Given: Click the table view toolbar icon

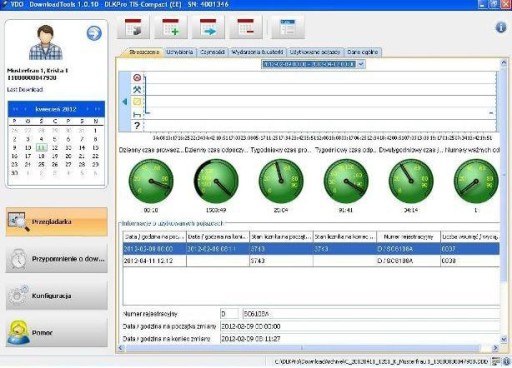Looking at the screenshot, I should pos(288,28).
